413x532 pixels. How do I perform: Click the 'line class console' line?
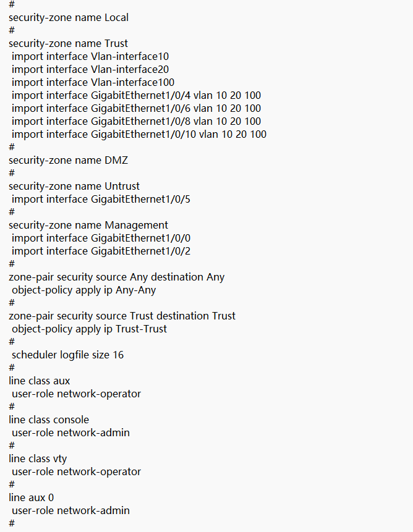coord(49,420)
